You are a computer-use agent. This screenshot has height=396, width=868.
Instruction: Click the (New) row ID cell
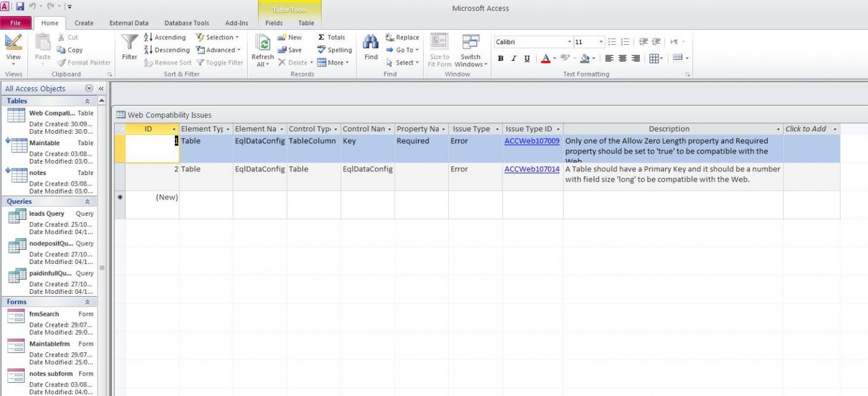(x=152, y=205)
